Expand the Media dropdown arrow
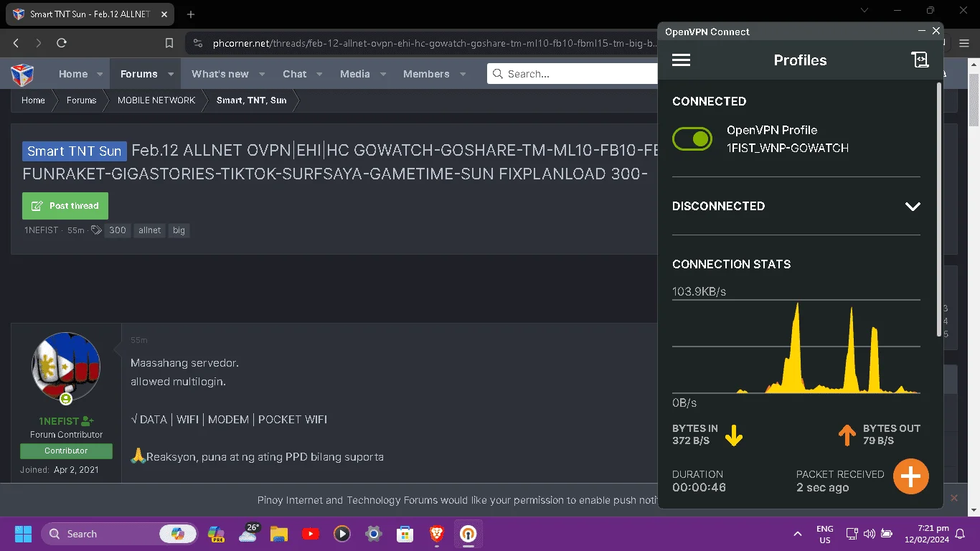The height and width of the screenshot is (551, 980). (383, 74)
